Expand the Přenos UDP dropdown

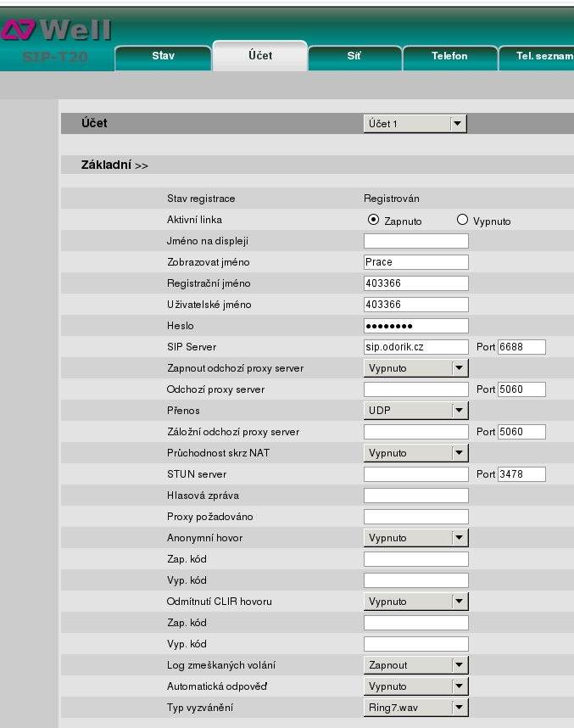coord(415,411)
